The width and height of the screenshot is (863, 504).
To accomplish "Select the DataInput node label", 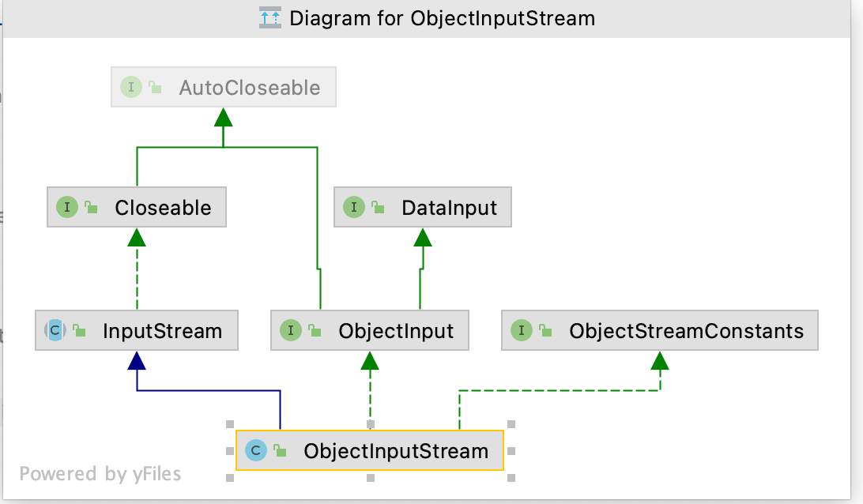I will click(x=449, y=208).
